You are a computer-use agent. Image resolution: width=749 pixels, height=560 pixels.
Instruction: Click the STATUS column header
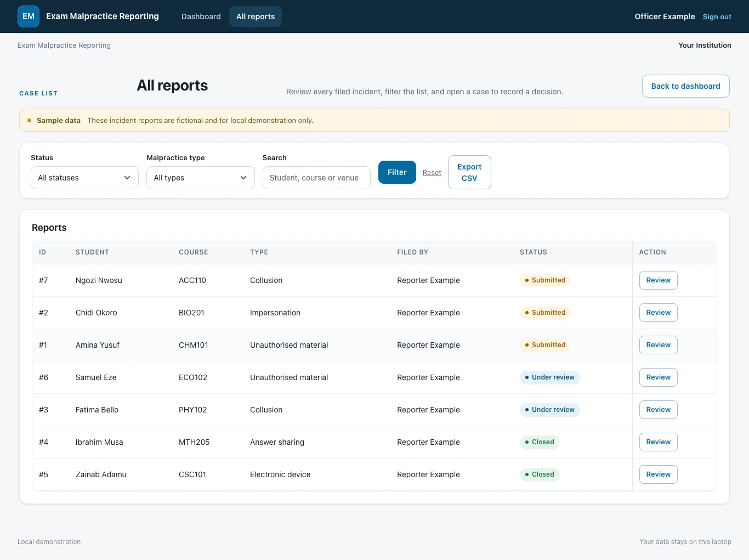tap(534, 252)
